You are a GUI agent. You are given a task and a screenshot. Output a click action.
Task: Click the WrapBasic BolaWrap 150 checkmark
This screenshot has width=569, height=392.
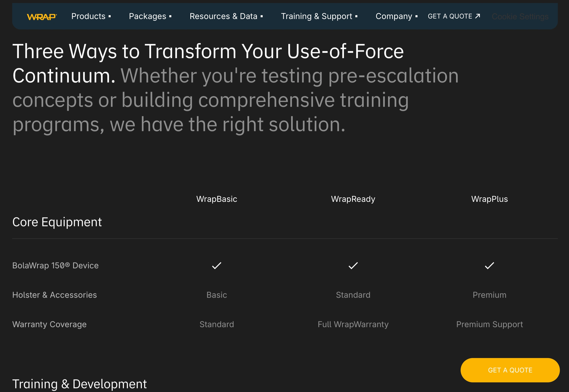pyautogui.click(x=217, y=265)
